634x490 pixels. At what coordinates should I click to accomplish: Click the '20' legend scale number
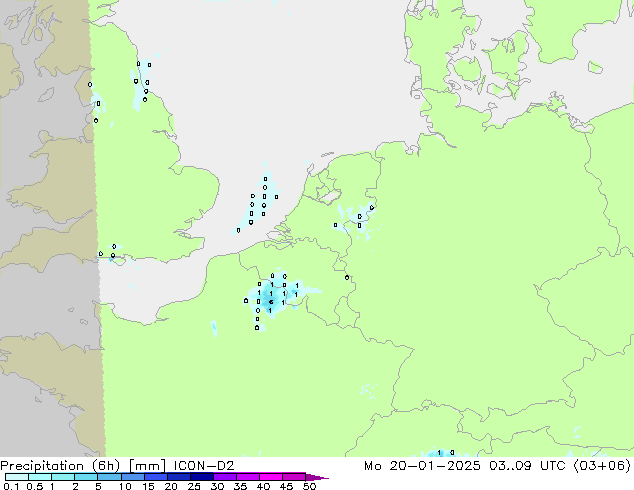click(171, 486)
